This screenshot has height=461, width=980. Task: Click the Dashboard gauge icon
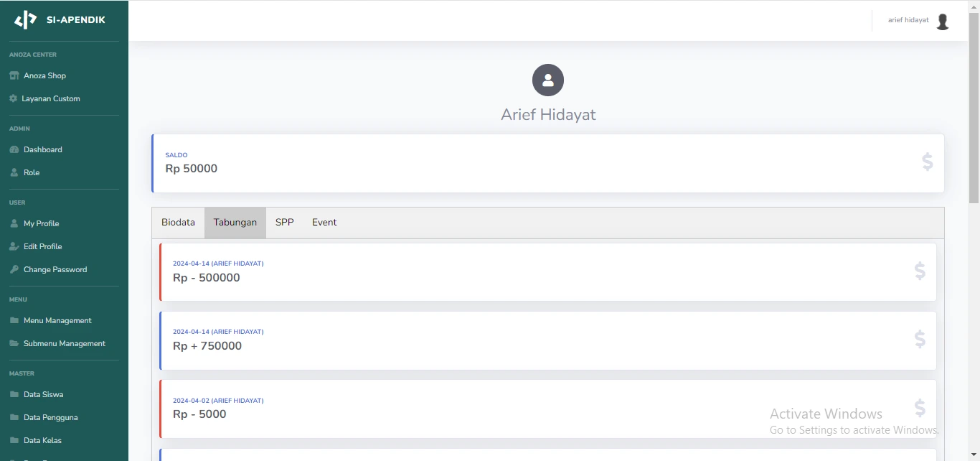14,149
